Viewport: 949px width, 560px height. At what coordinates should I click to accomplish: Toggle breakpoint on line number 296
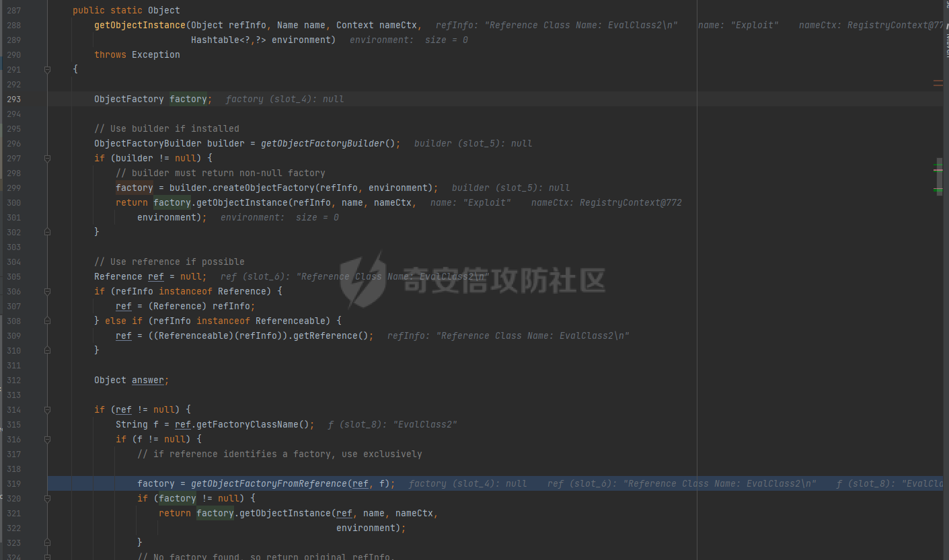[13, 143]
